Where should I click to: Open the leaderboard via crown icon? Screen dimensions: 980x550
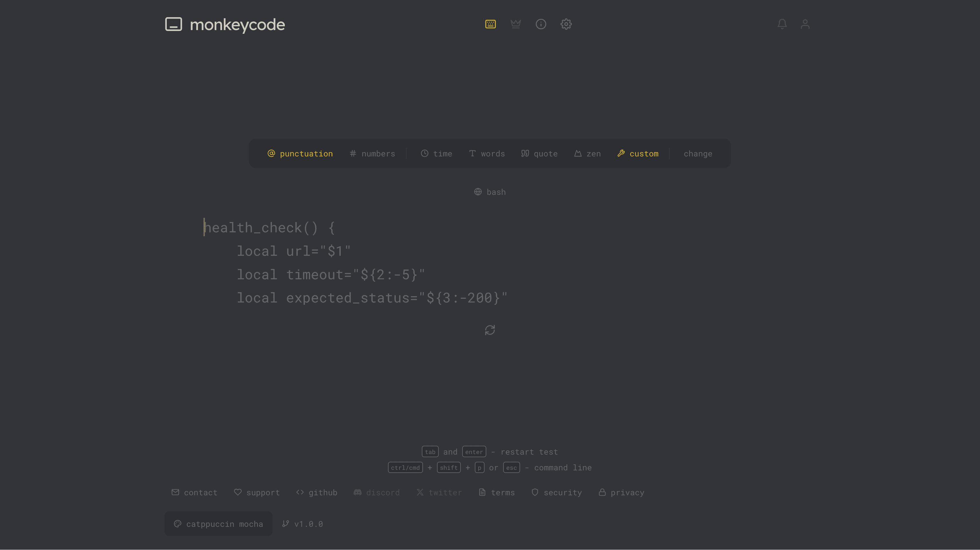516,24
